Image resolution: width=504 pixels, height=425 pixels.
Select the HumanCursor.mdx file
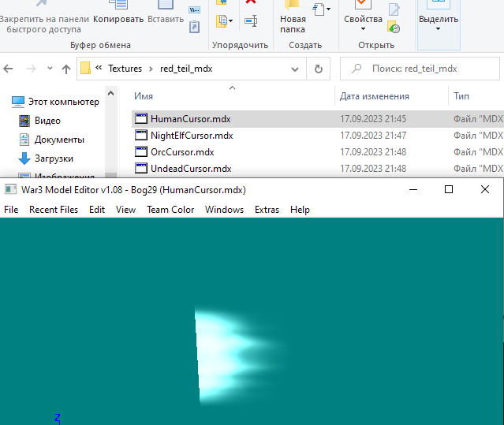point(191,119)
